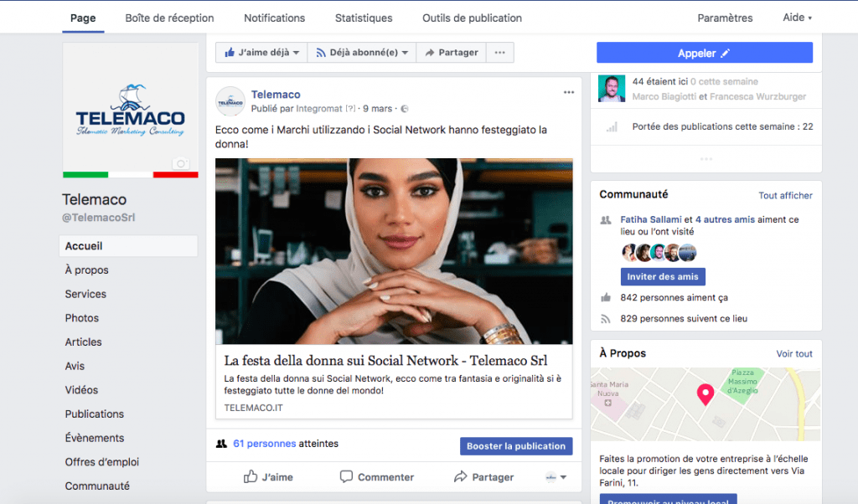Open the Aide dropdown menu
The height and width of the screenshot is (504, 858).
click(x=798, y=18)
